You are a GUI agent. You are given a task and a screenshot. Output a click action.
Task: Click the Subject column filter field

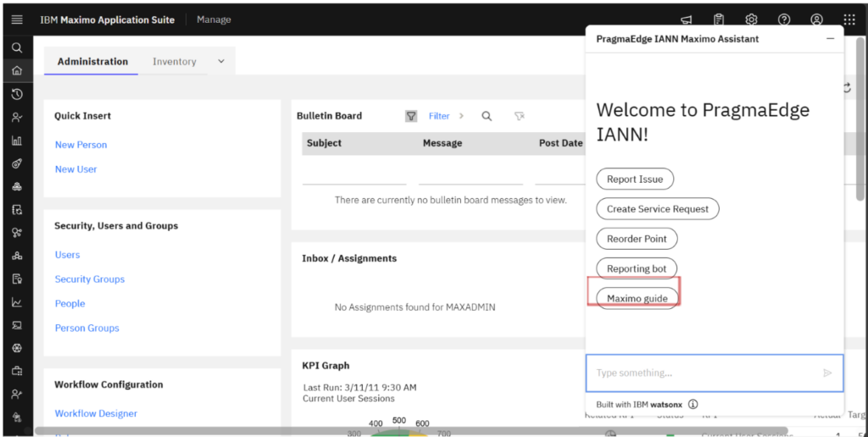click(x=354, y=176)
